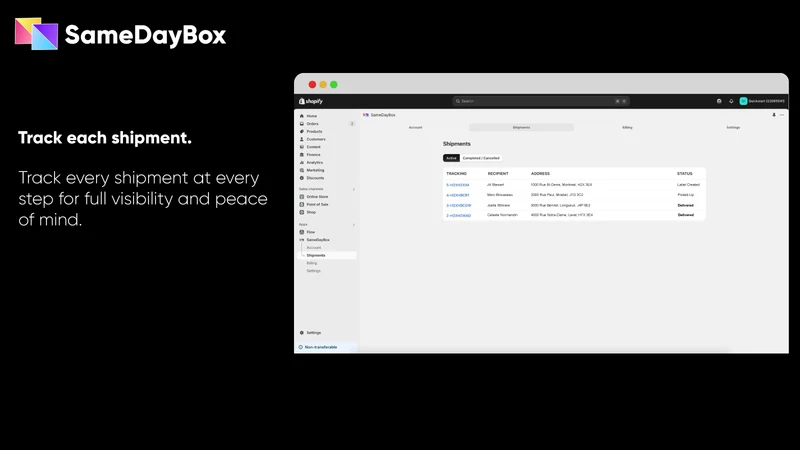Screen dimensions: 800x450
Task: Click the Non-transferable info icon
Action: (x=301, y=347)
